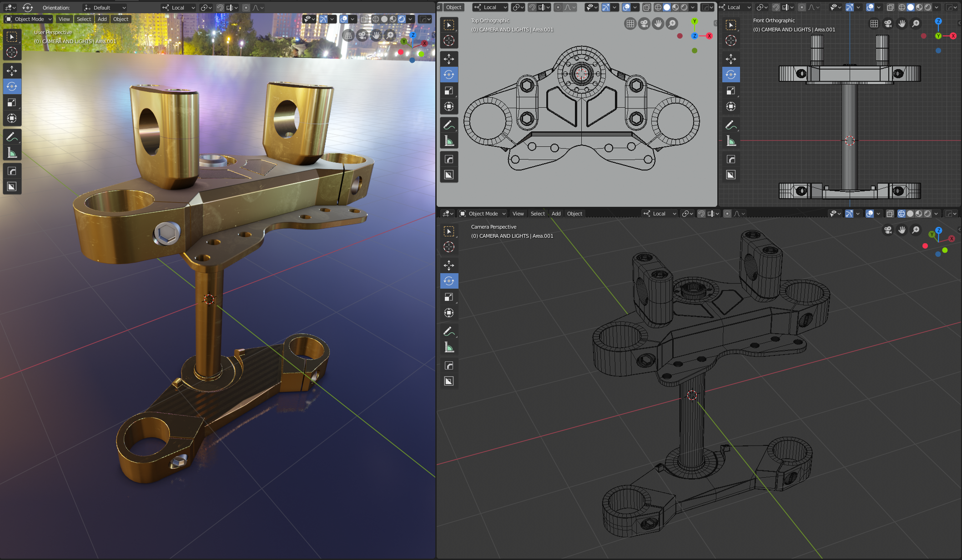This screenshot has height=560, width=962.
Task: Click the View button in left viewport header
Action: (x=64, y=19)
